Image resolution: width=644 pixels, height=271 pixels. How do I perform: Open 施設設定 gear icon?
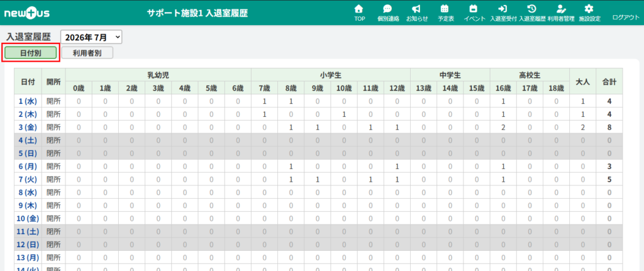(589, 9)
